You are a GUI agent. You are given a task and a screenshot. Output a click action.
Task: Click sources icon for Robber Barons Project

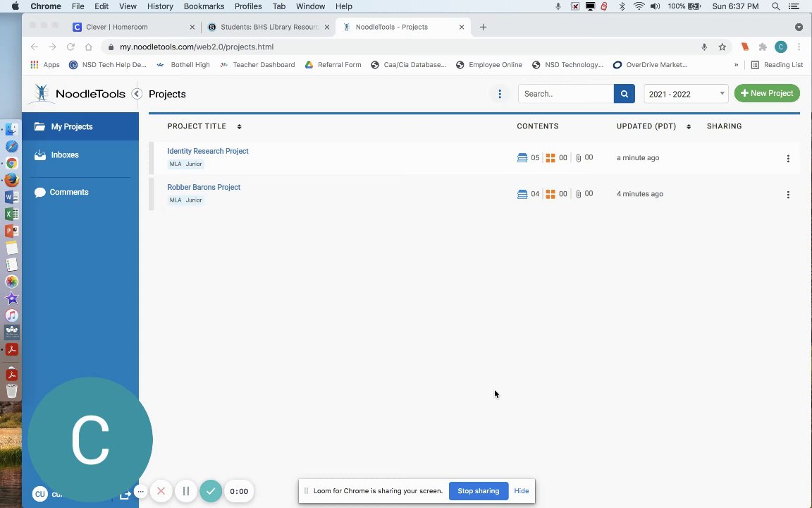pyautogui.click(x=522, y=194)
